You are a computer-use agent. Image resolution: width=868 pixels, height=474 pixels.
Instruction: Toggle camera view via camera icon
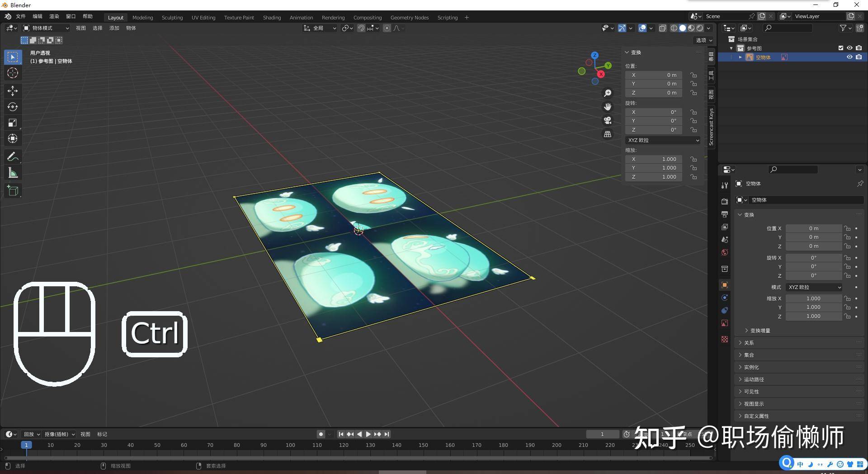click(608, 120)
